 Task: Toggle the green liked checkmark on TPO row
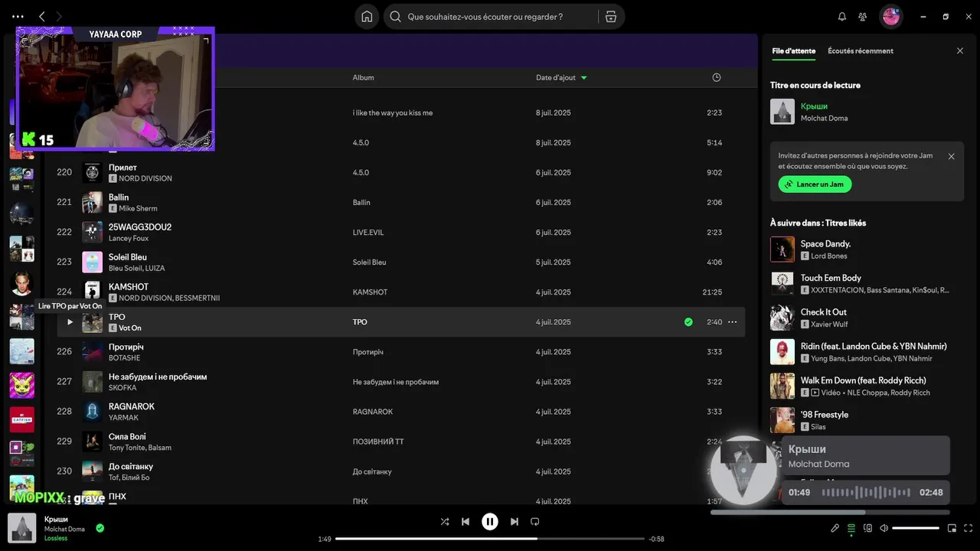[688, 322]
